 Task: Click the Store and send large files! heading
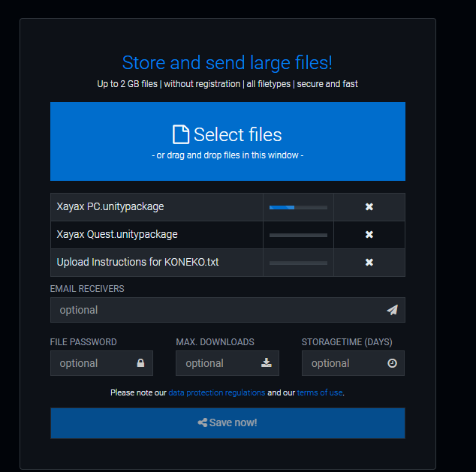coord(227,63)
